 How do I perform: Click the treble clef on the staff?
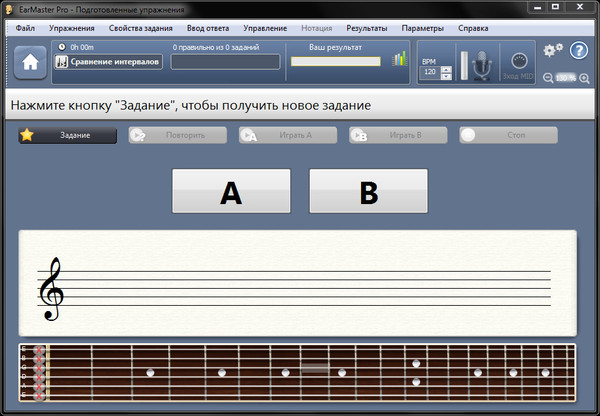(x=49, y=289)
